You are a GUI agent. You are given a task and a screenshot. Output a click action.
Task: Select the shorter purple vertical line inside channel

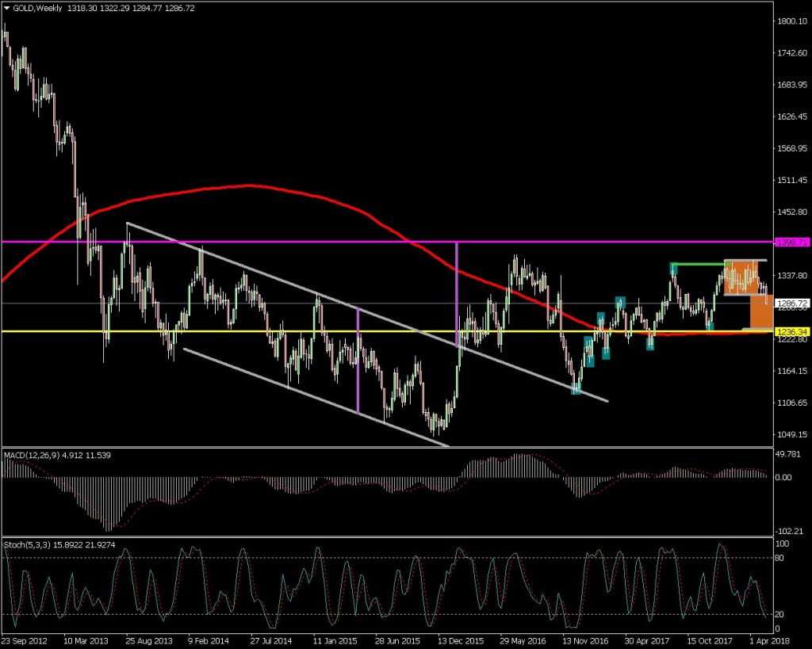click(x=358, y=361)
